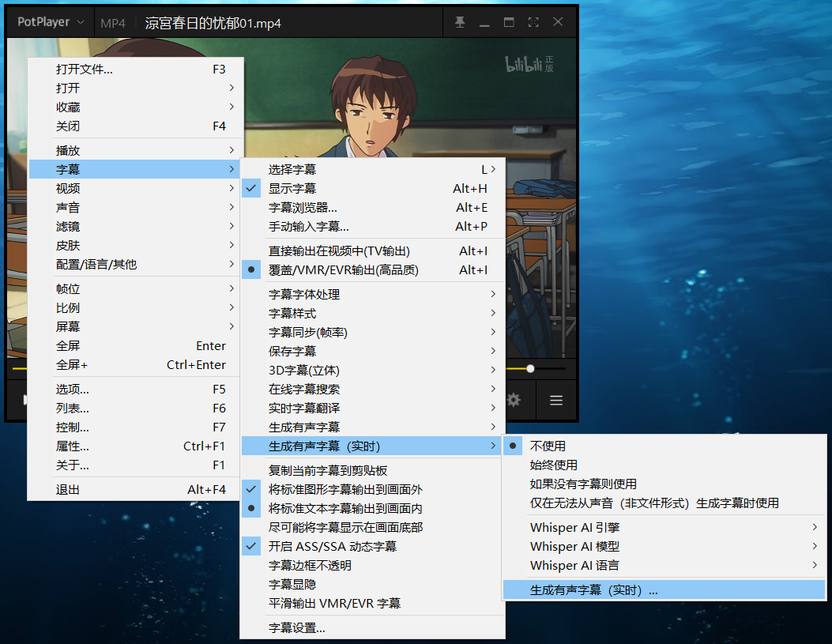Toggle 开启 ASS/SSA 动态字幕

point(332,546)
